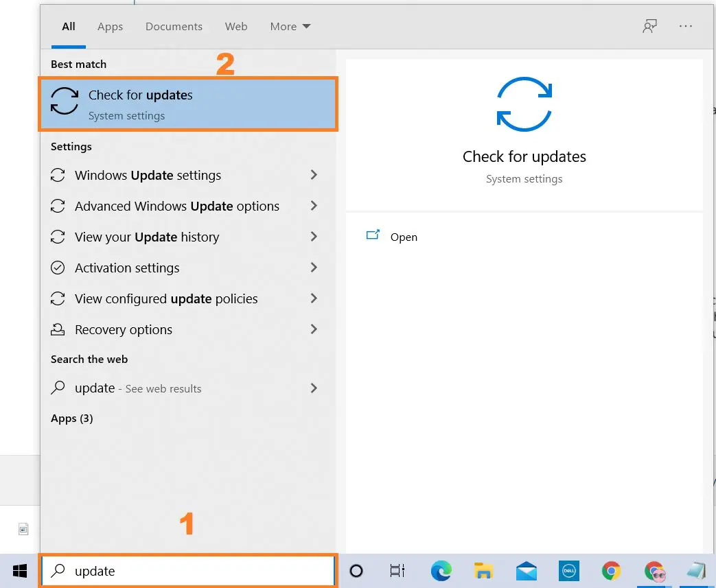Open Google Chrome from the taskbar
716x588 pixels.
[611, 571]
